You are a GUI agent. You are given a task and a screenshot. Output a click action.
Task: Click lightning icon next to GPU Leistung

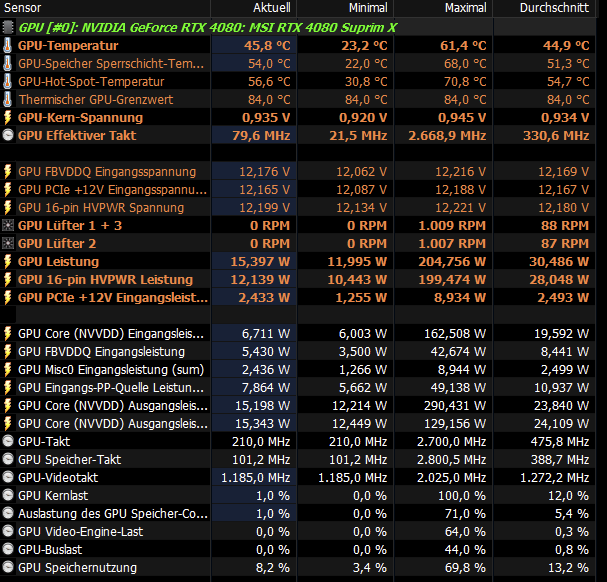point(7,261)
